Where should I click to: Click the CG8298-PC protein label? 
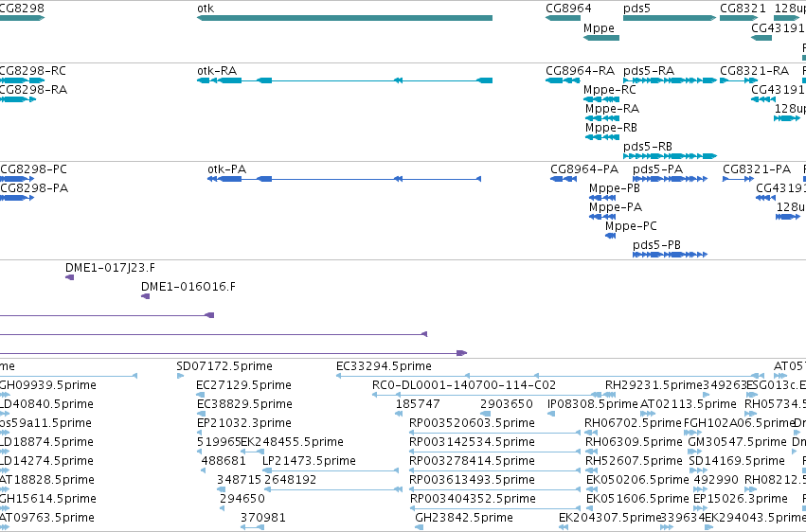tap(34, 169)
